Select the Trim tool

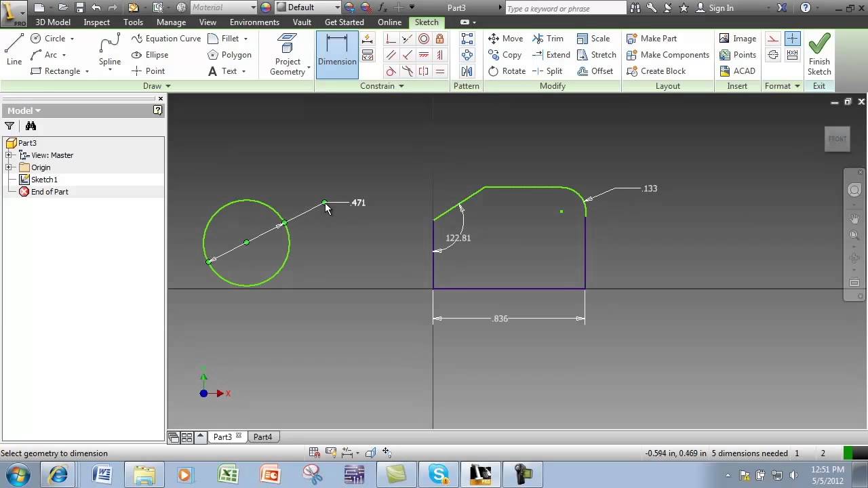(548, 39)
